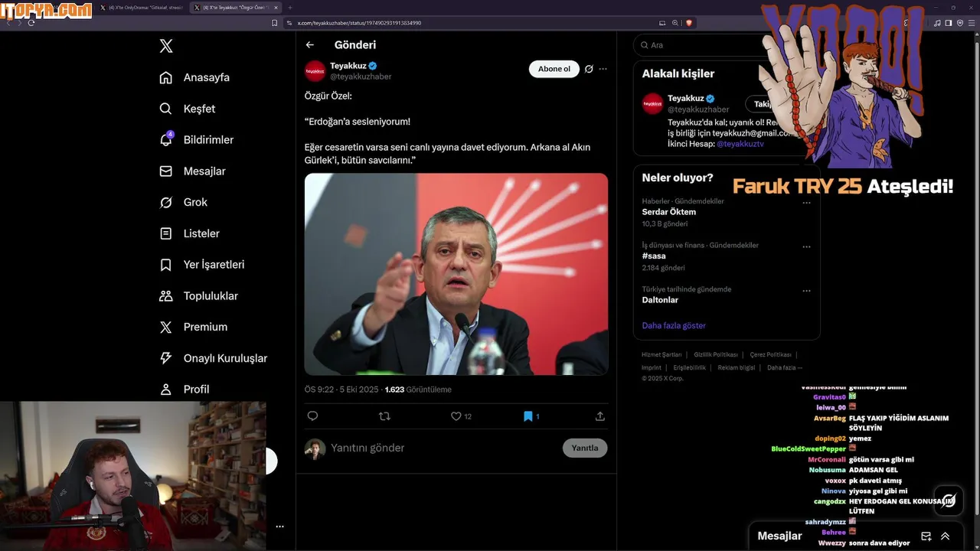Reload the page
The width and height of the screenshot is (980, 551).
31,23
